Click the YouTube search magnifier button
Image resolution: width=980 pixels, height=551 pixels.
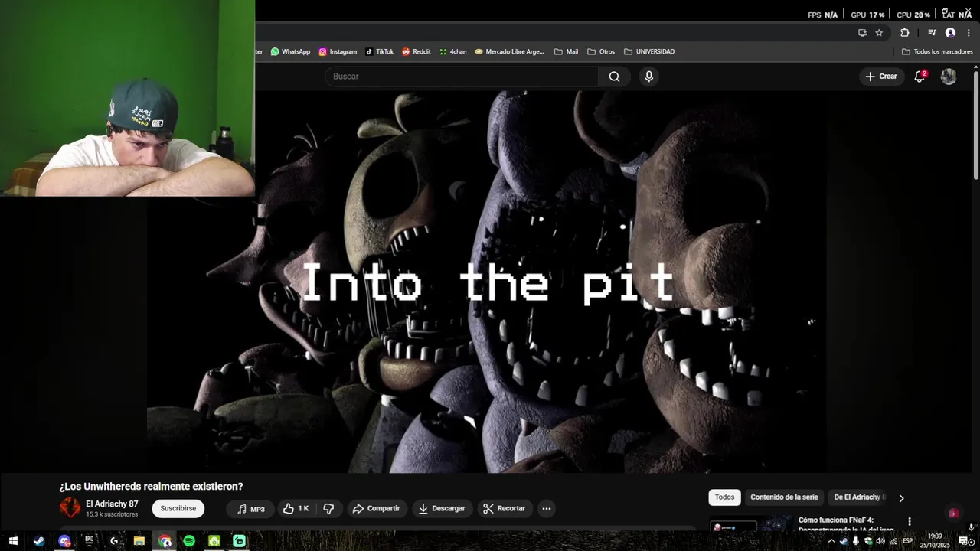(x=614, y=77)
